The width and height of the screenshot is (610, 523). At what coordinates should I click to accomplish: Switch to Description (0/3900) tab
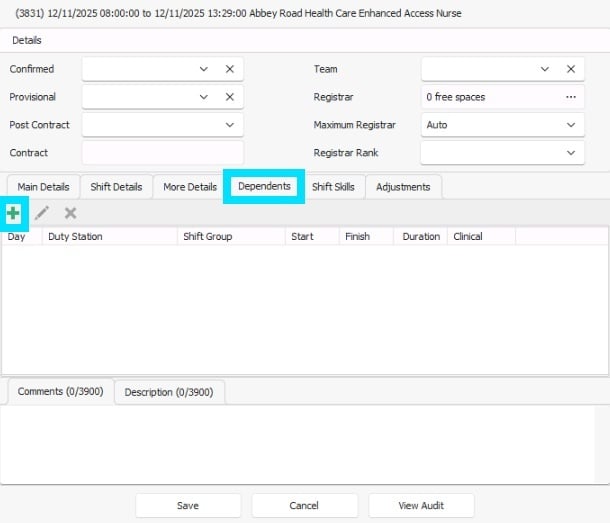click(x=169, y=392)
